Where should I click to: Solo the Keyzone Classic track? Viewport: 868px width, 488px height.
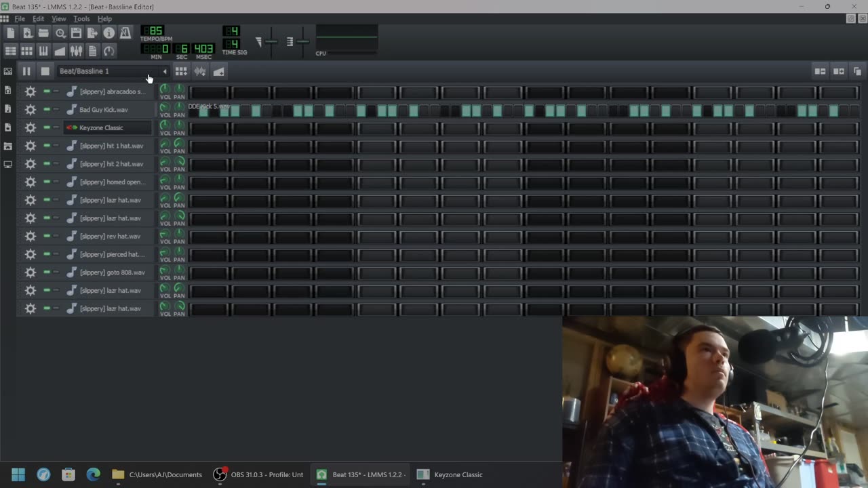click(56, 127)
